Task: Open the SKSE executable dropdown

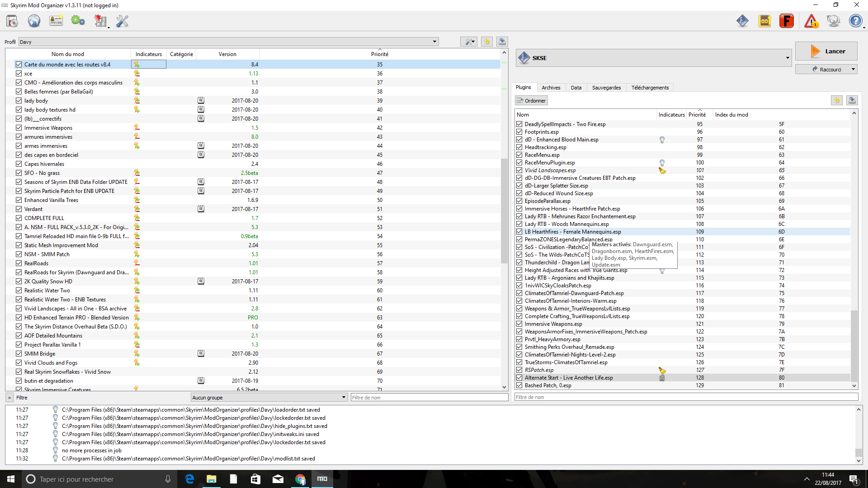Action: point(653,58)
